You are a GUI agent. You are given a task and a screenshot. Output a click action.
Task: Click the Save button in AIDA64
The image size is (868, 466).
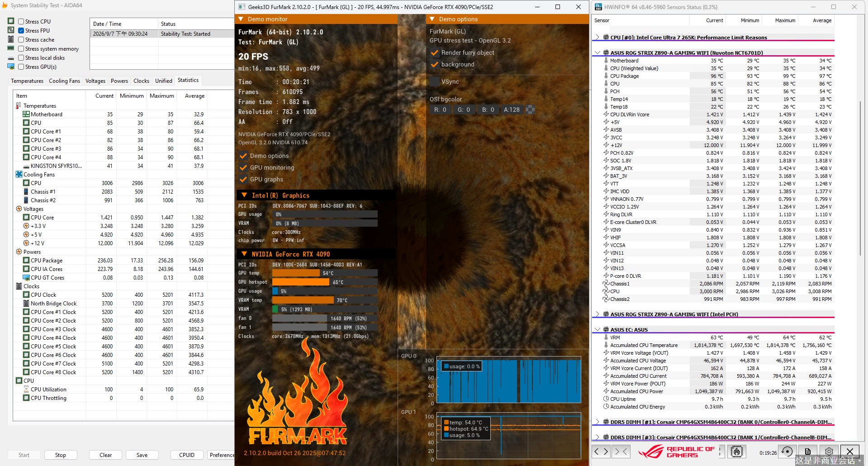[x=142, y=455]
